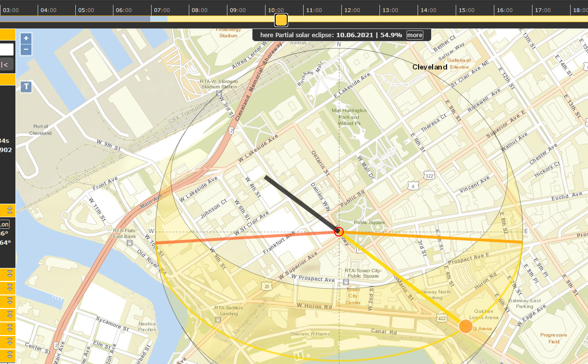Expand the bottommost collapsed sidebar section
The image size is (588, 364).
pos(9,355)
